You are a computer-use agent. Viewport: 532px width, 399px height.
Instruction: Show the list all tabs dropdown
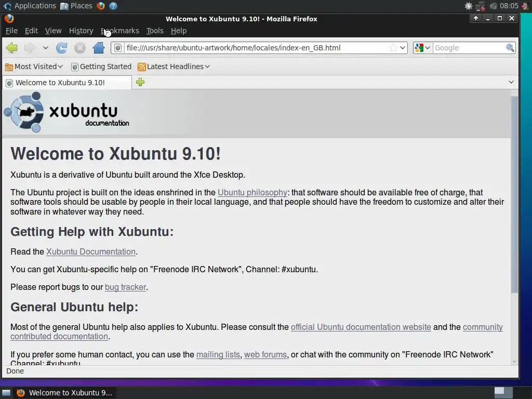click(511, 82)
